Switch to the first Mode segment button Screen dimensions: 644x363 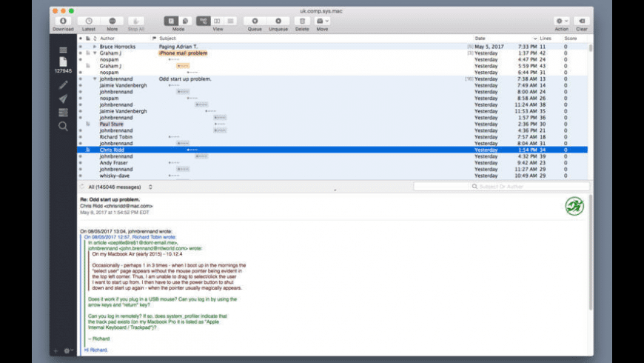tap(171, 21)
